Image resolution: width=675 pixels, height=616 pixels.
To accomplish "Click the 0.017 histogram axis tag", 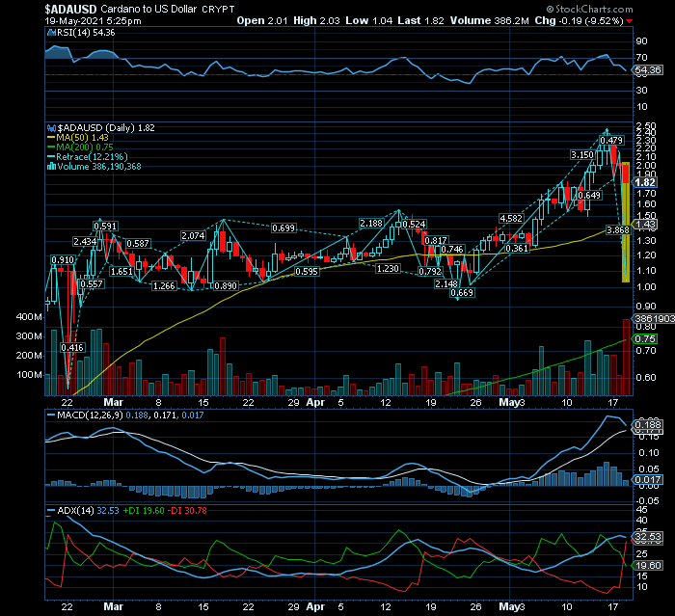I will click(x=648, y=480).
